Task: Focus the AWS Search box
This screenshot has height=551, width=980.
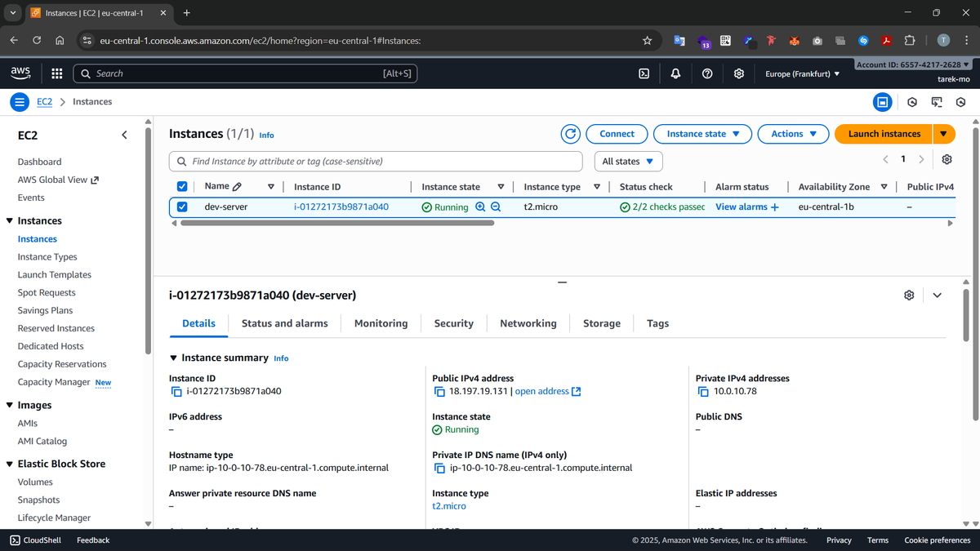Action: click(x=245, y=73)
